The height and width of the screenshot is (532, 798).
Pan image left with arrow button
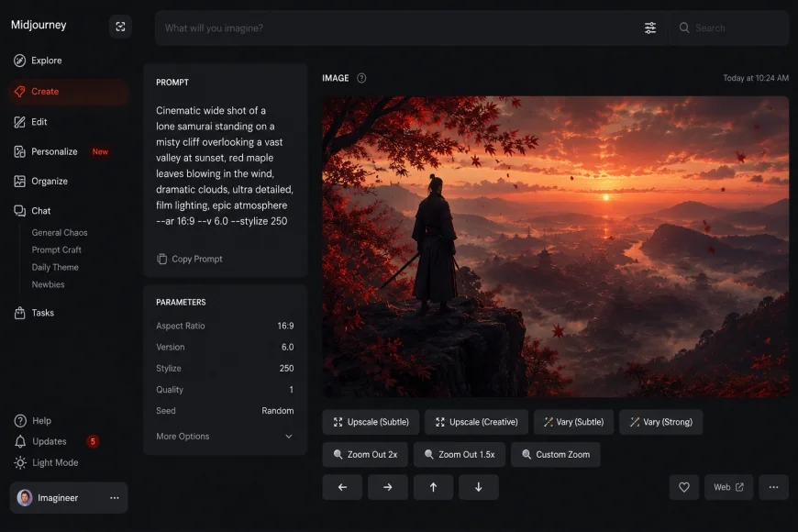point(342,487)
